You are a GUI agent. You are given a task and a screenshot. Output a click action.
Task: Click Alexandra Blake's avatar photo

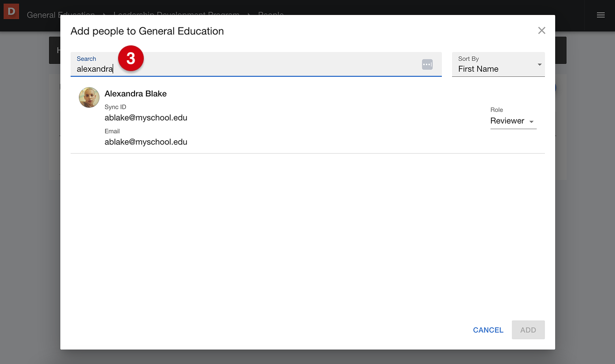[x=89, y=97]
